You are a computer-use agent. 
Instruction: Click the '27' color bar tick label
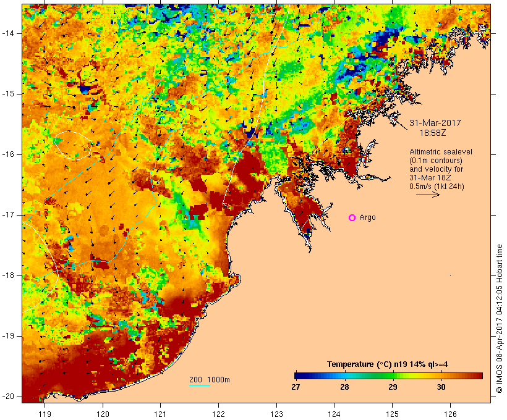(x=296, y=387)
